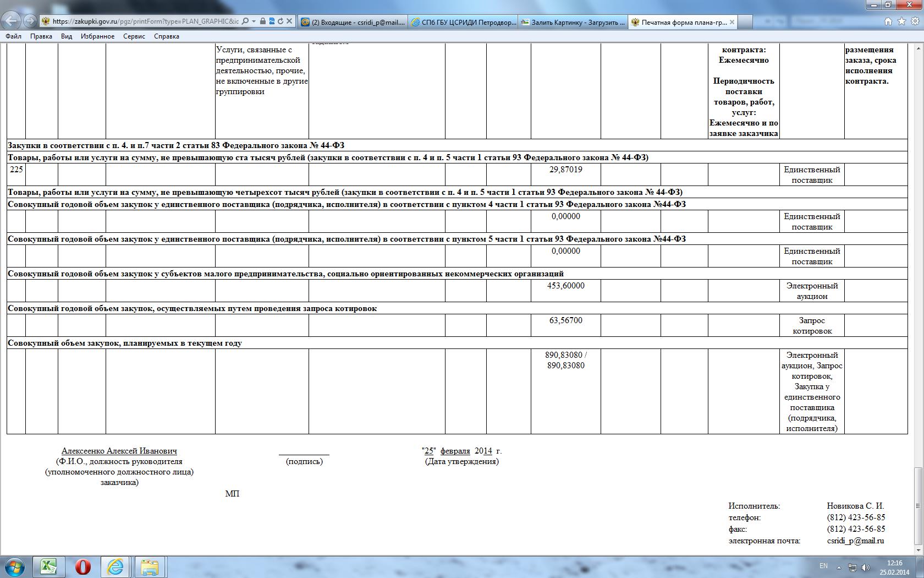Click the Запрос котировок cell

pos(812,325)
